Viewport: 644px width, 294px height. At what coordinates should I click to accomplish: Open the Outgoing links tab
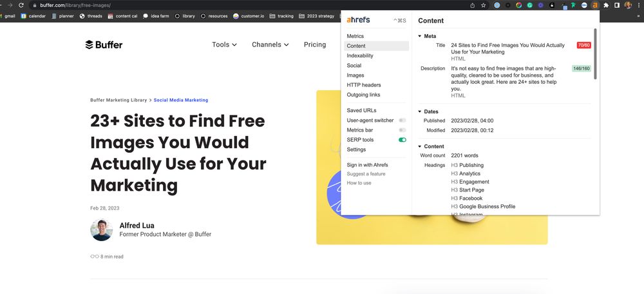point(363,95)
